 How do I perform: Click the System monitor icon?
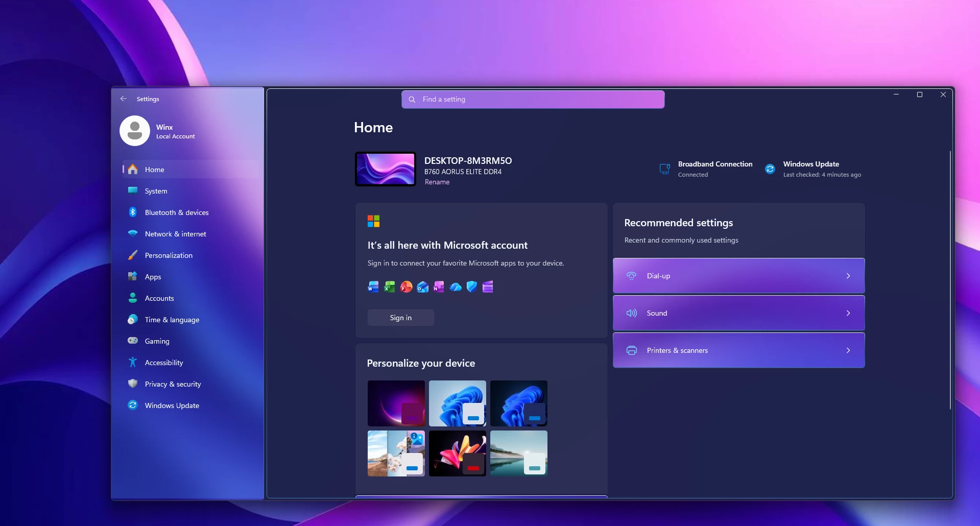[x=133, y=190]
